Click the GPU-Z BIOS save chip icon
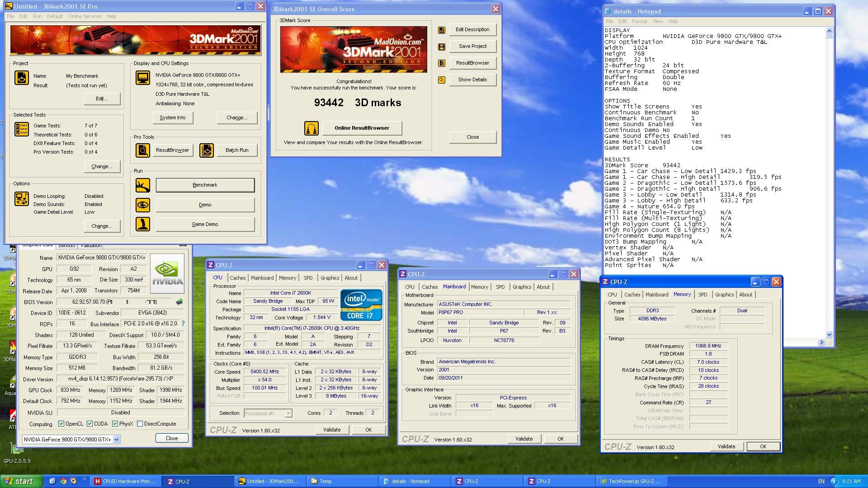The image size is (868, 488). pos(179,302)
